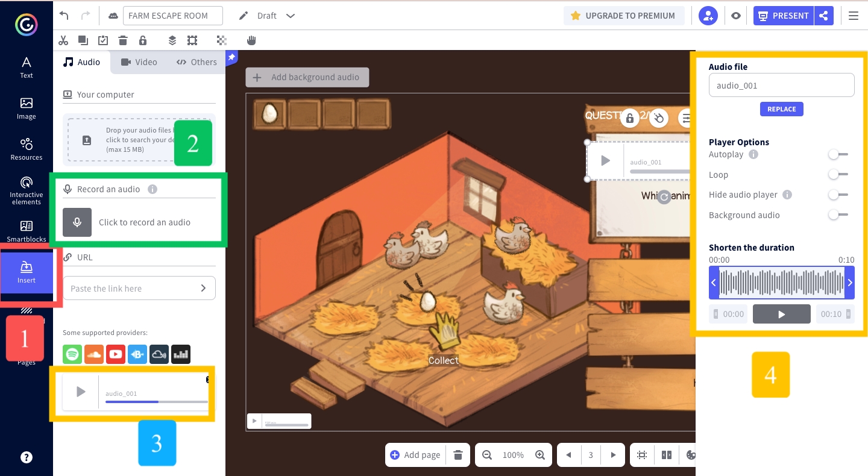Click the Upgrade to Premium button
Image resolution: width=868 pixels, height=476 pixels.
(x=624, y=16)
